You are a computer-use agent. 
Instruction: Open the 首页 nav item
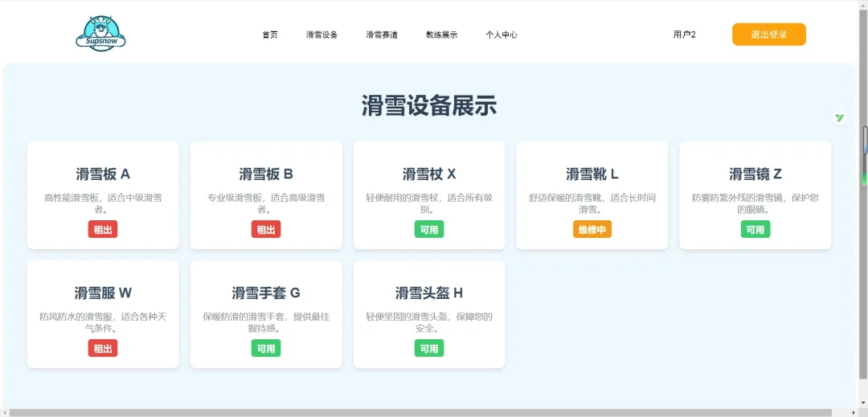click(269, 35)
